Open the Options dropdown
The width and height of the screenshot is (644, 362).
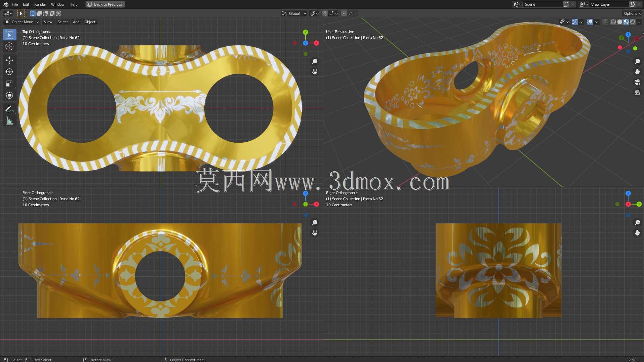(x=632, y=13)
